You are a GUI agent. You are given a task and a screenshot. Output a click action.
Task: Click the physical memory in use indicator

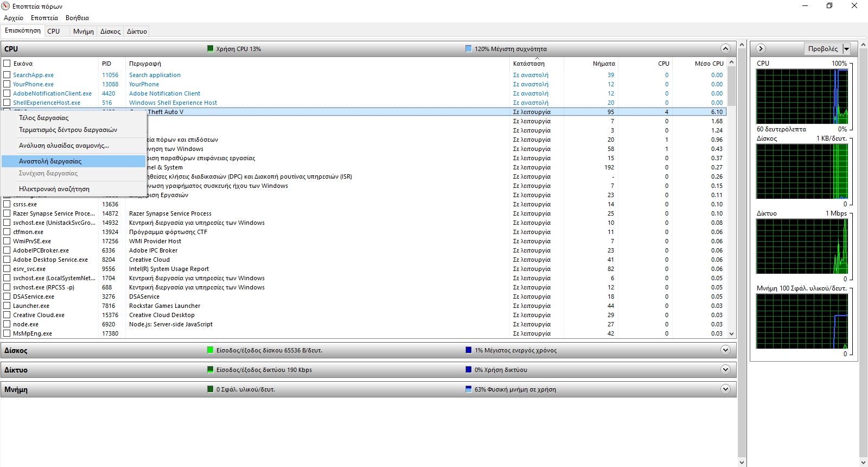pos(469,389)
